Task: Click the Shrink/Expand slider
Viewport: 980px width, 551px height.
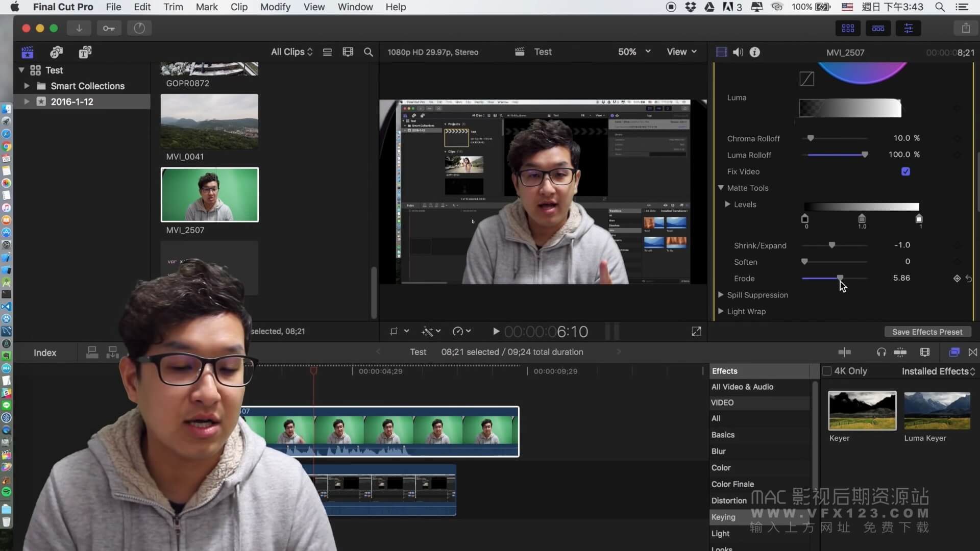Action: coord(835,245)
